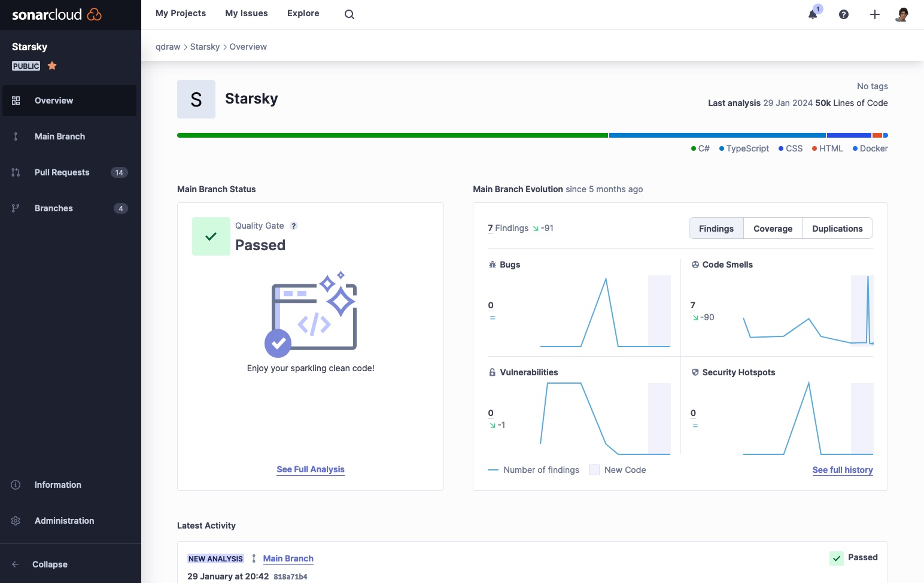This screenshot has width=924, height=583.
Task: Open Branches in sidebar
Action: coord(69,208)
